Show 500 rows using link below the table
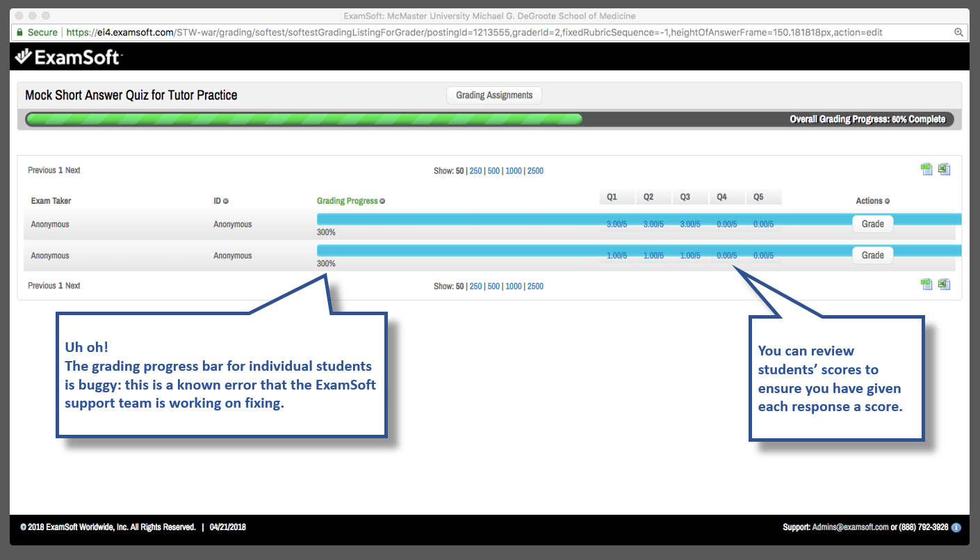This screenshot has height=560, width=980. (x=493, y=287)
